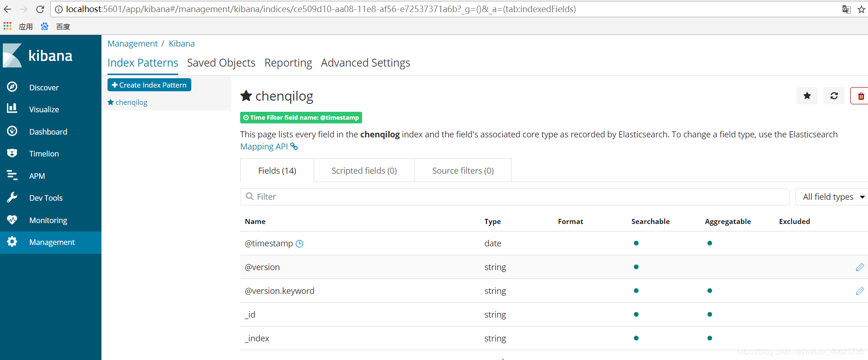This screenshot has width=868, height=360.
Task: Click Management breadcrumb link
Action: (133, 43)
